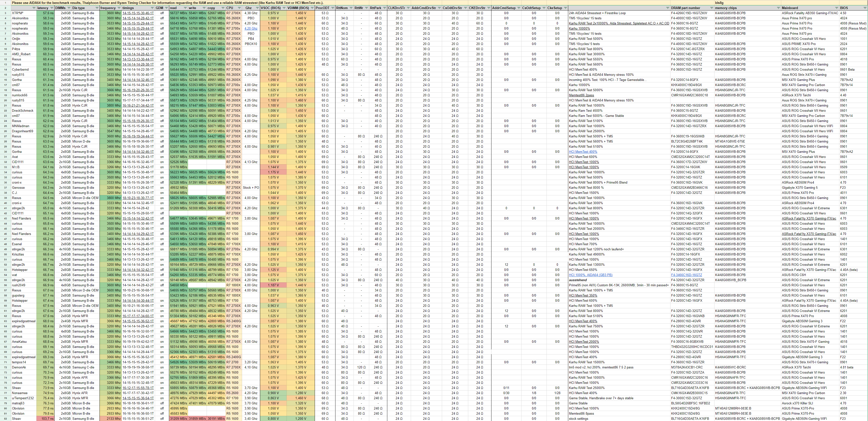The width and height of the screenshot is (868, 421).
Task: Open the RttNom column filter icon
Action: [351, 8]
